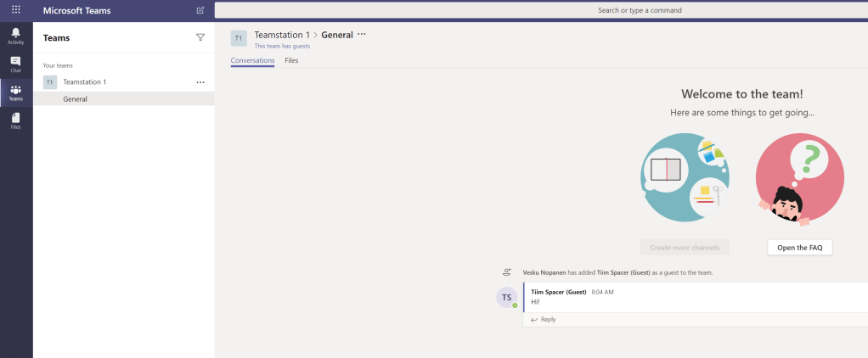Click the Open the FAQ button
This screenshot has height=358, width=868.
click(799, 248)
